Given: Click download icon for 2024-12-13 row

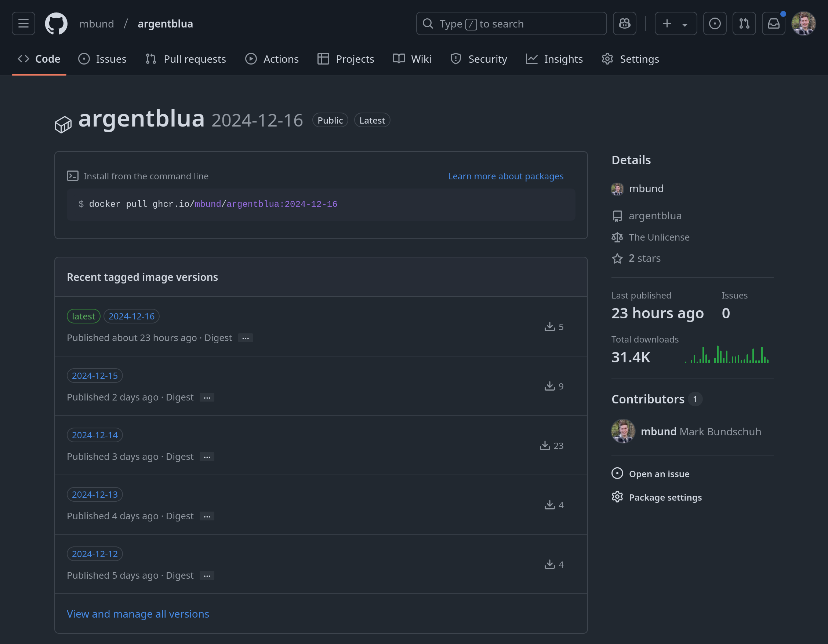Looking at the screenshot, I should [x=550, y=505].
